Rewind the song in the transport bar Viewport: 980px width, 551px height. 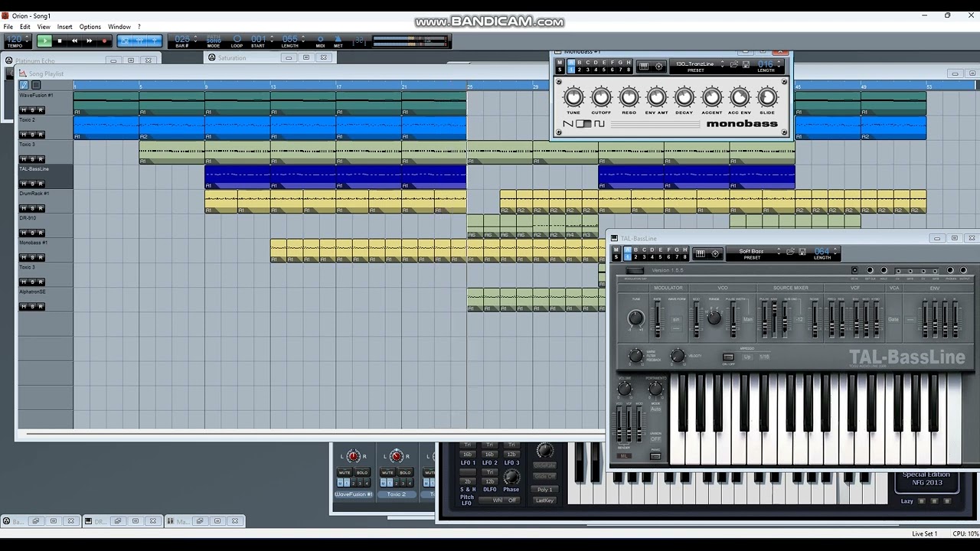click(74, 41)
